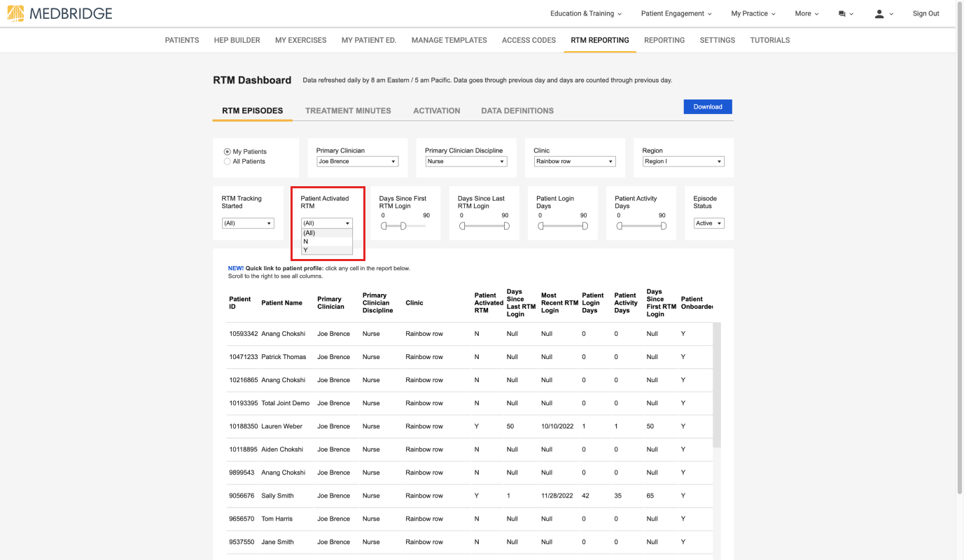
Task: Switch to the Activation tab
Action: (437, 111)
